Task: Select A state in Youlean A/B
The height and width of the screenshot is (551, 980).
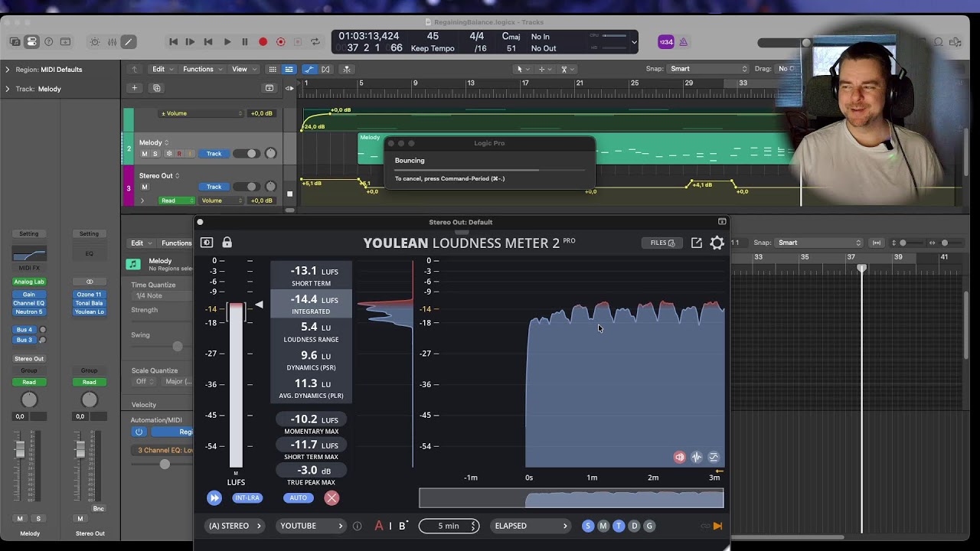Action: pyautogui.click(x=379, y=526)
